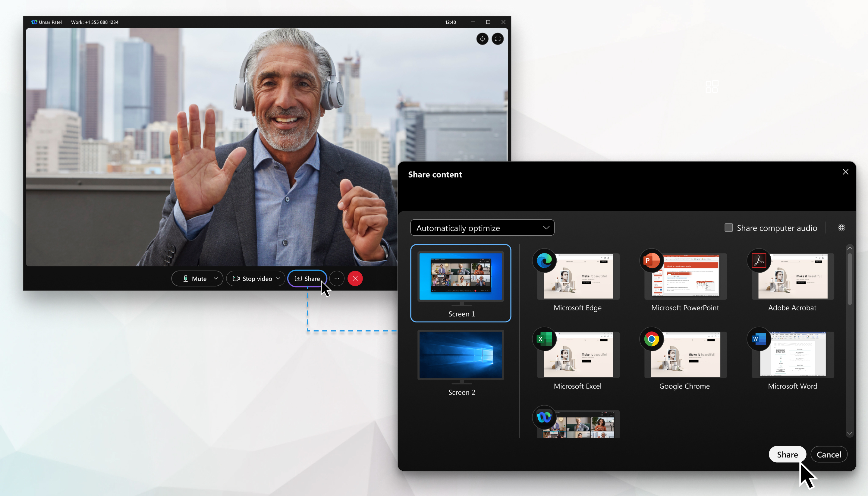The height and width of the screenshot is (496, 868).
Task: Click Share button to confirm
Action: (x=787, y=454)
